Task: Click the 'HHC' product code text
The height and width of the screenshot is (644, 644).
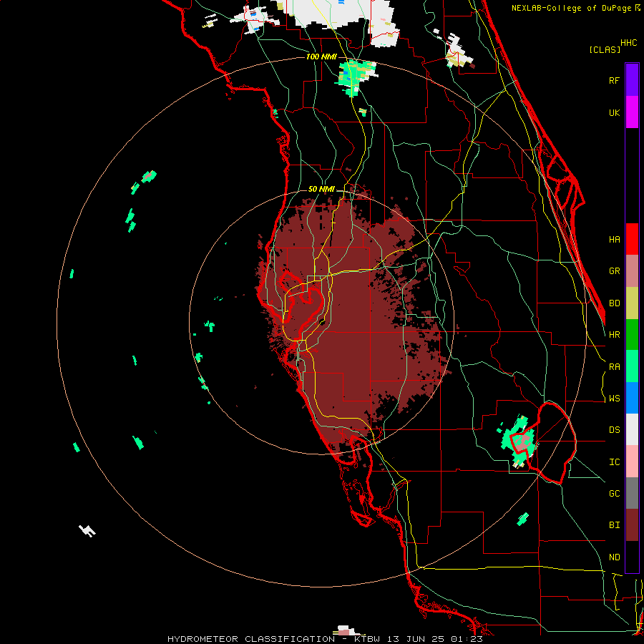Action: (x=628, y=43)
